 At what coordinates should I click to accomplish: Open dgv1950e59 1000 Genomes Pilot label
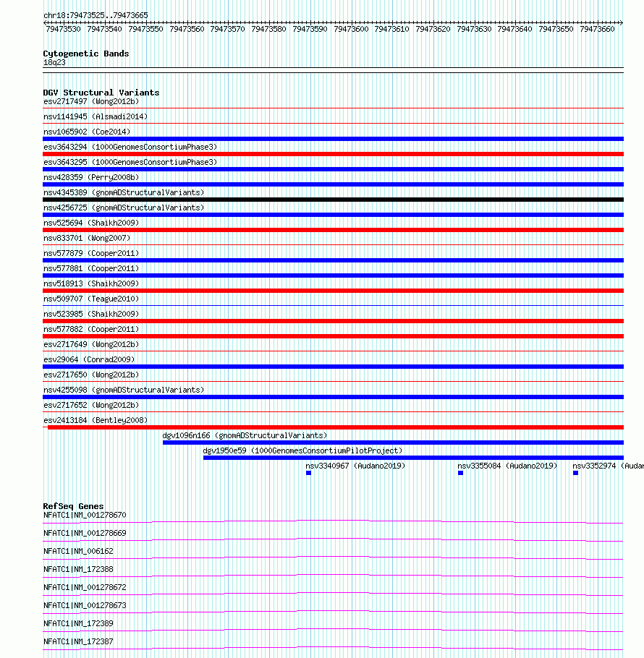click(302, 450)
